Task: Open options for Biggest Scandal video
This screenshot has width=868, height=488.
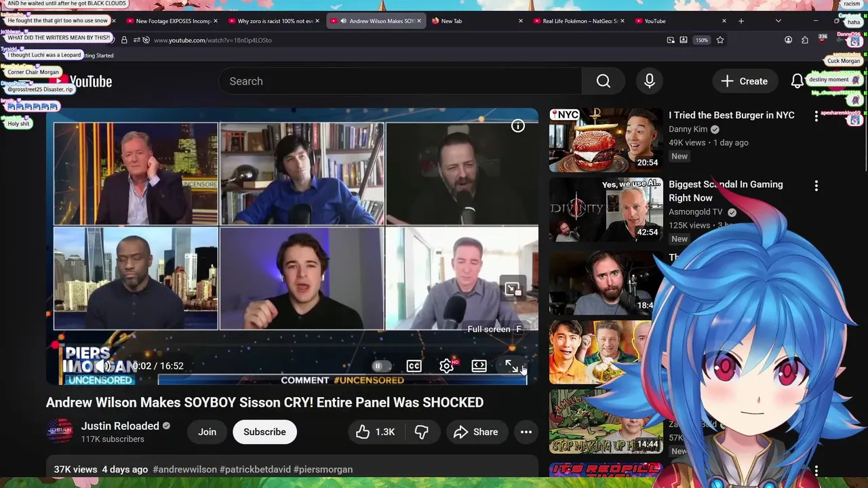Action: click(x=816, y=185)
